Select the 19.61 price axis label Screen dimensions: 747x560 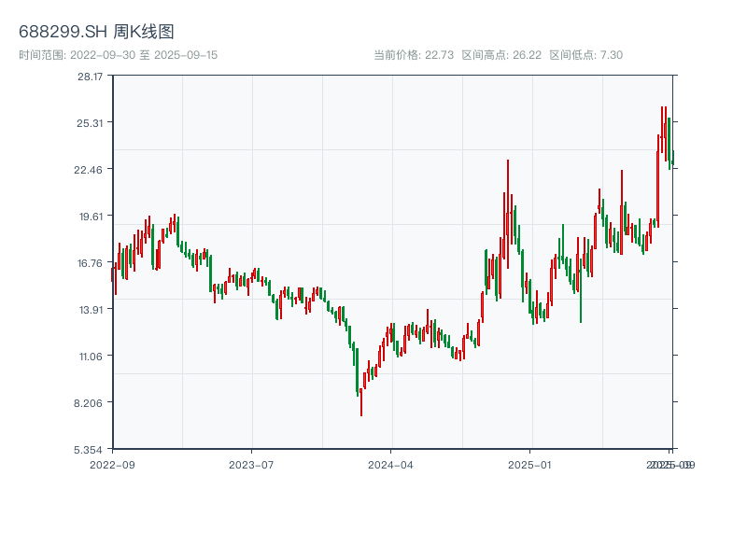[91, 217]
